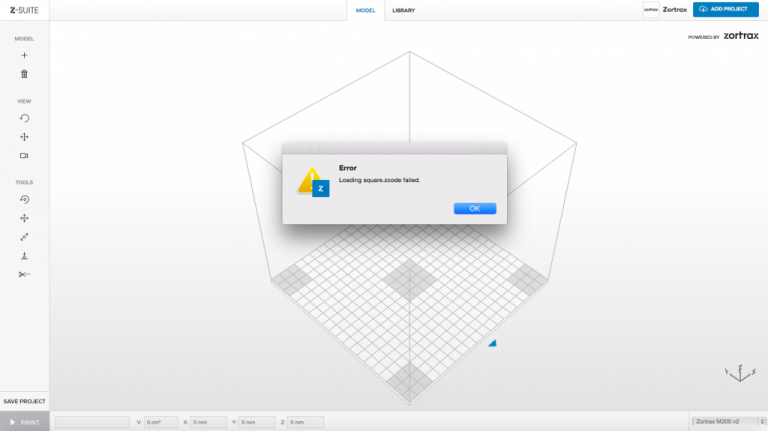Click the camera view icon

tap(24, 156)
